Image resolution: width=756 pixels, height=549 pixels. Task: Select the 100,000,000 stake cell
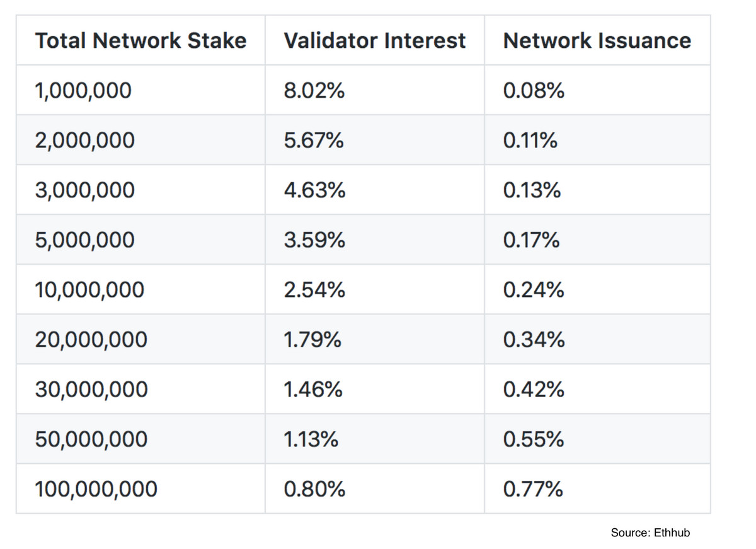(96, 489)
